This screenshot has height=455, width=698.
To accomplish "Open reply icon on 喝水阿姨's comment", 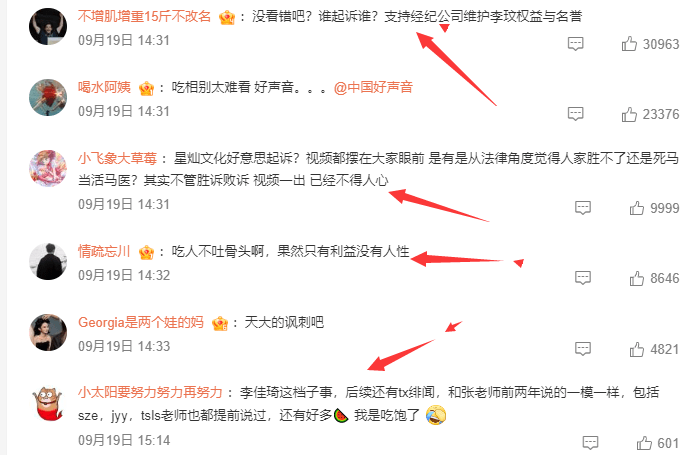I will pos(575,114).
